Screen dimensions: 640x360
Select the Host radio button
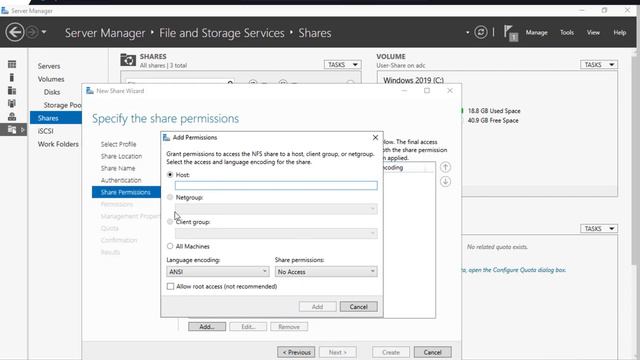tap(170, 174)
